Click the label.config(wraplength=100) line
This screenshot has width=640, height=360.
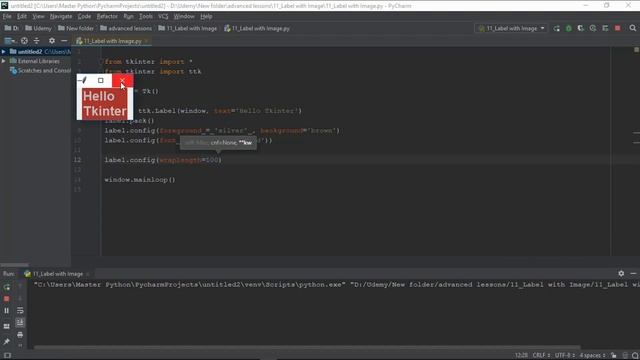[163, 160]
